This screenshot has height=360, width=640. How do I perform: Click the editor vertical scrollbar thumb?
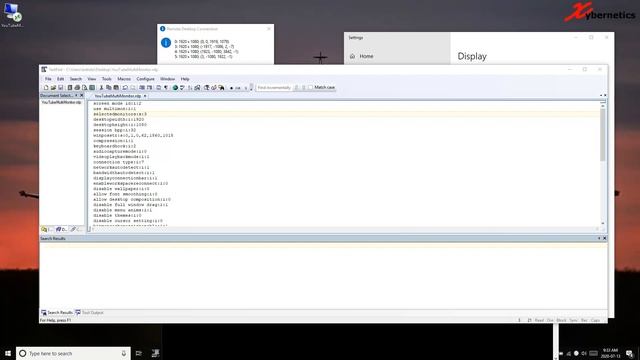pos(602,134)
